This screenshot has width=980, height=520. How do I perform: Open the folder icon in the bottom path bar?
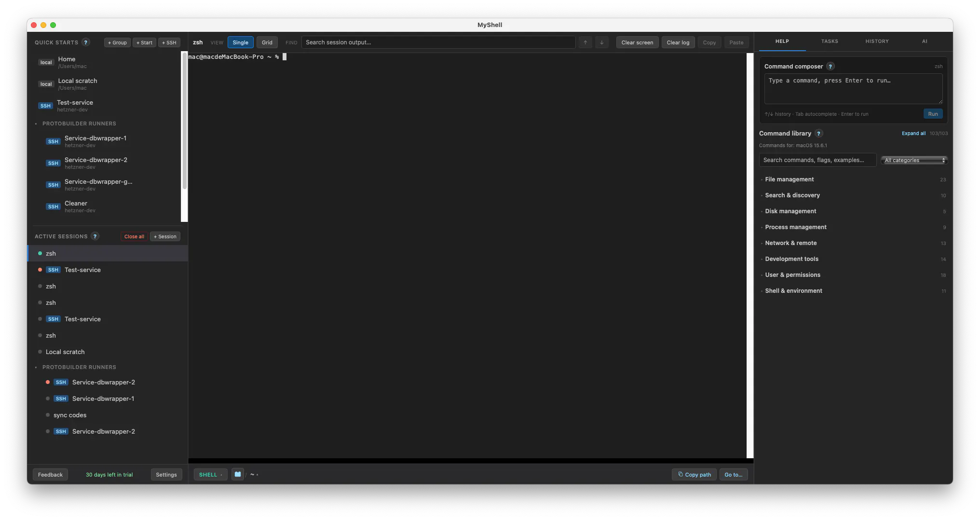pos(238,475)
